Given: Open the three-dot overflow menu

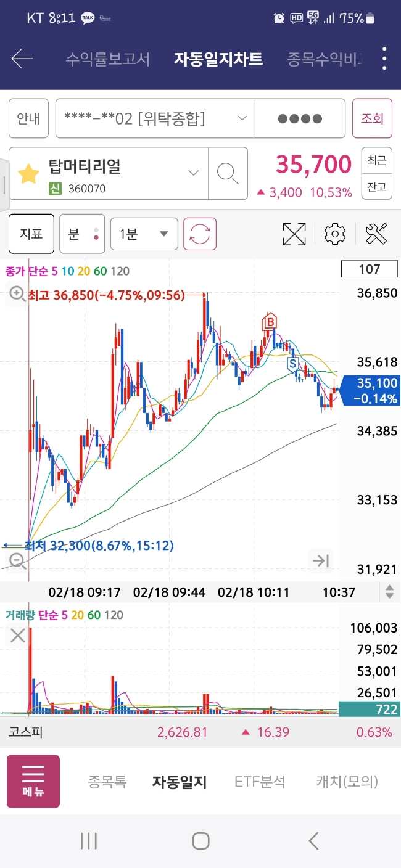Looking at the screenshot, I should 384,59.
